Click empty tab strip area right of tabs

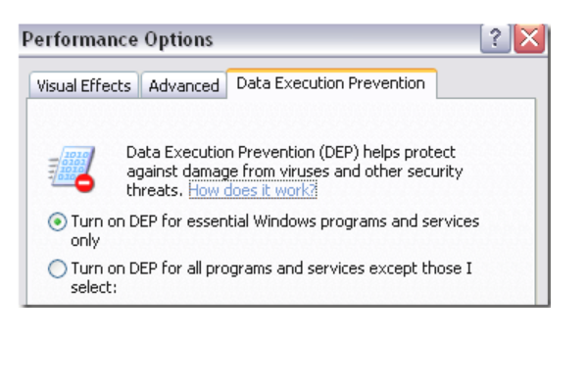coord(490,85)
